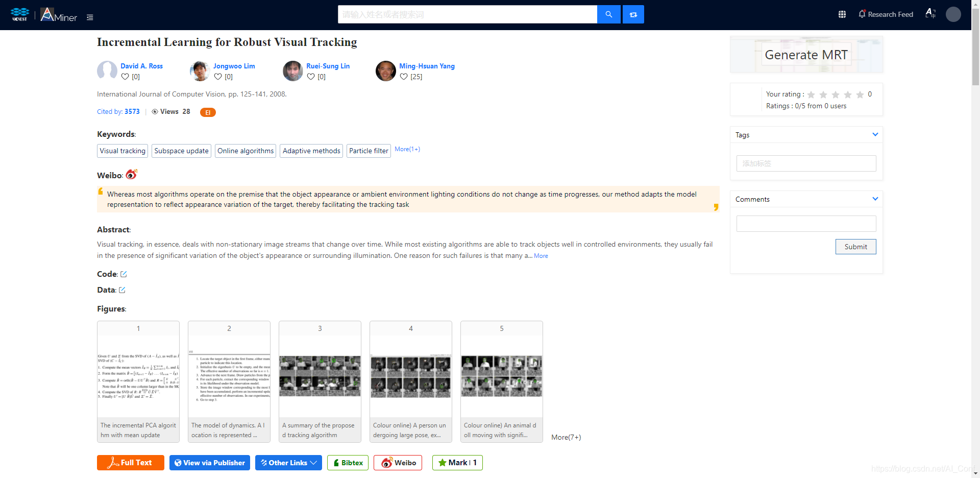Image resolution: width=980 pixels, height=478 pixels.
Task: Click the Bibtex button
Action: tap(348, 463)
